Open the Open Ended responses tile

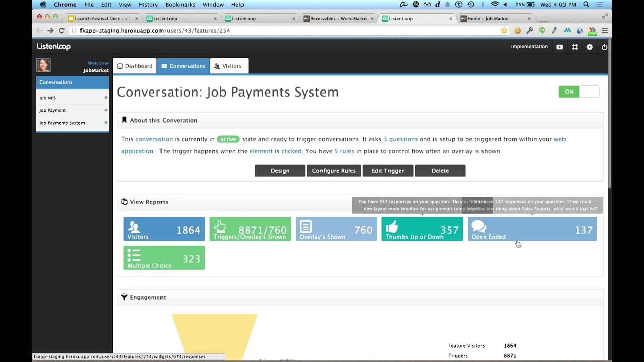pyautogui.click(x=532, y=229)
